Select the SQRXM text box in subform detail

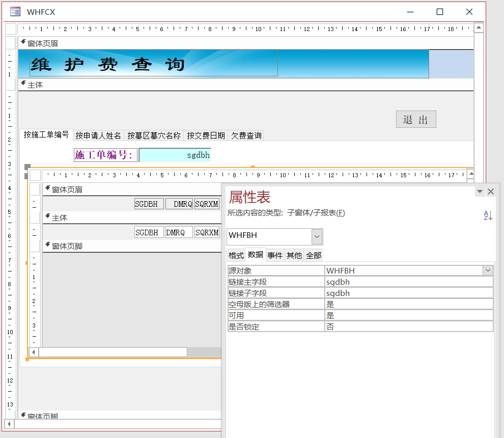click(207, 232)
